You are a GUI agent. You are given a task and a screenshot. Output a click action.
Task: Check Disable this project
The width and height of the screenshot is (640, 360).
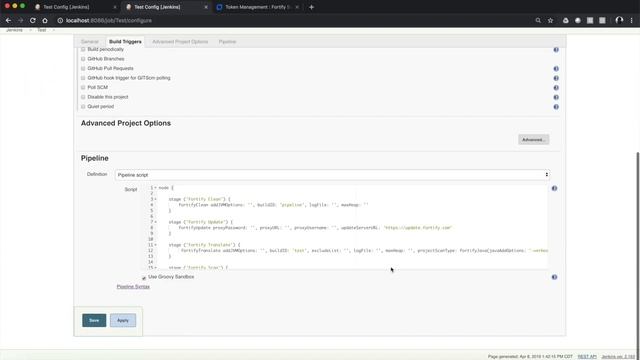pos(83,97)
